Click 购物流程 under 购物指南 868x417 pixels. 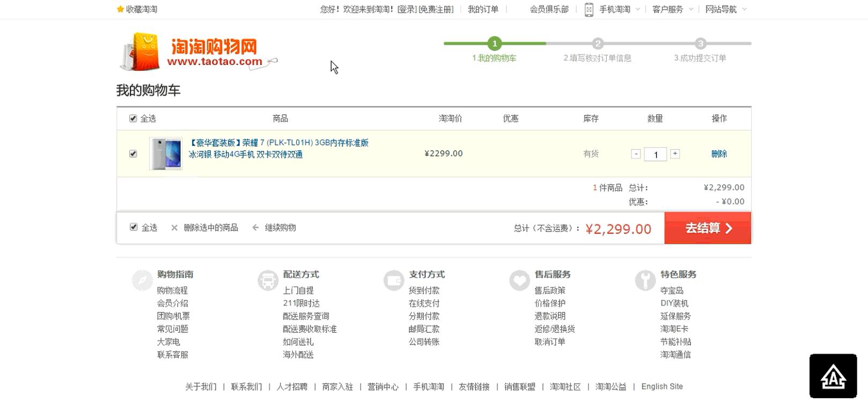coord(172,290)
